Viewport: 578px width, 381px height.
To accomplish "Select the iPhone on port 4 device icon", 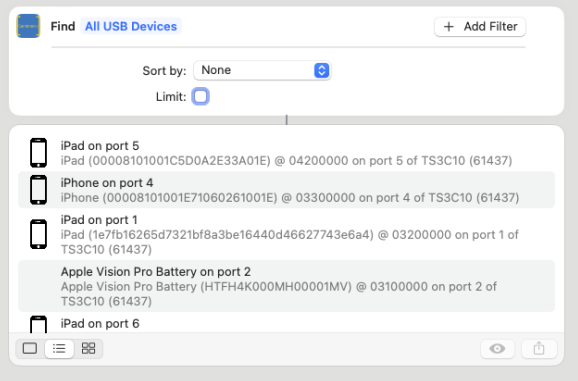I will pos(38,190).
